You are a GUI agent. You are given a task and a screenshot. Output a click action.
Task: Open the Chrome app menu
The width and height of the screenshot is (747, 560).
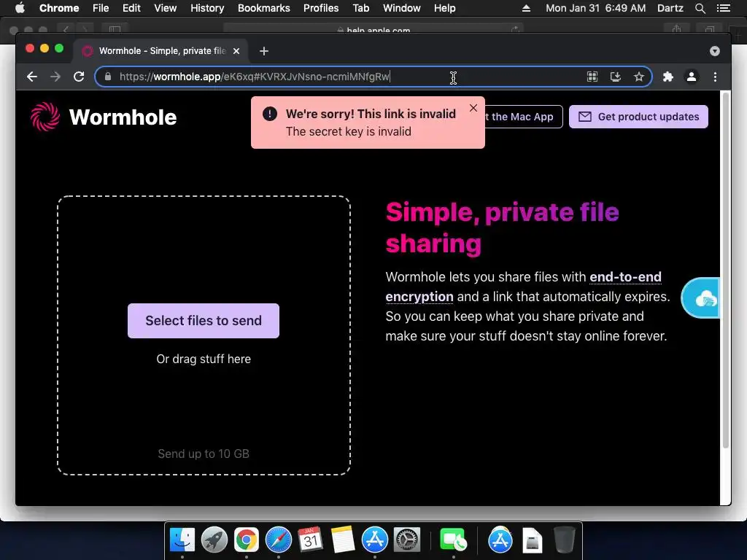59,8
